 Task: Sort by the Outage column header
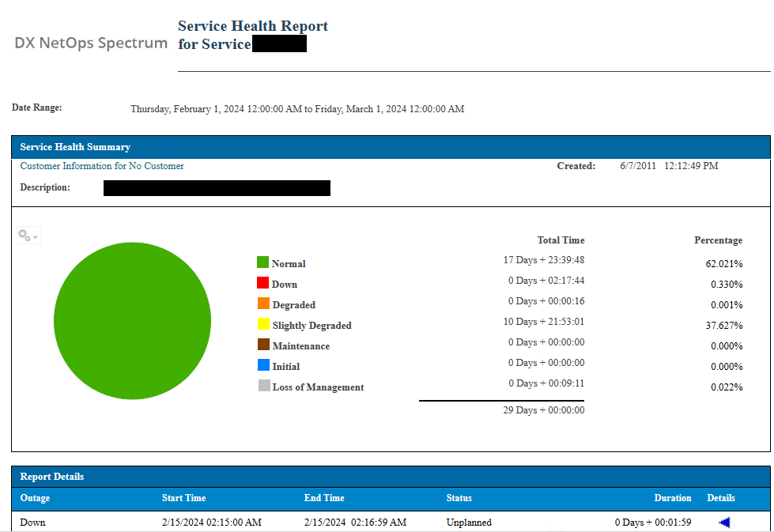coord(35,498)
